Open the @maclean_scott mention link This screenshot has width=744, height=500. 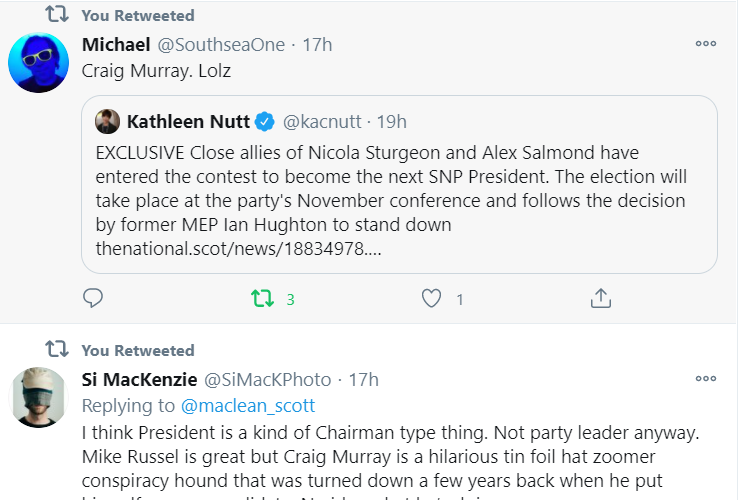click(248, 405)
